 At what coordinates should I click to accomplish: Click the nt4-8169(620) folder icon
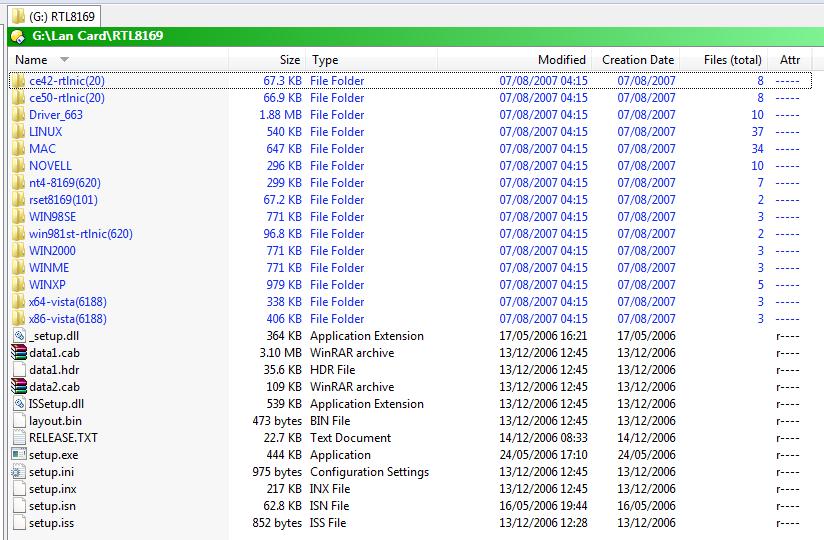pos(18,183)
